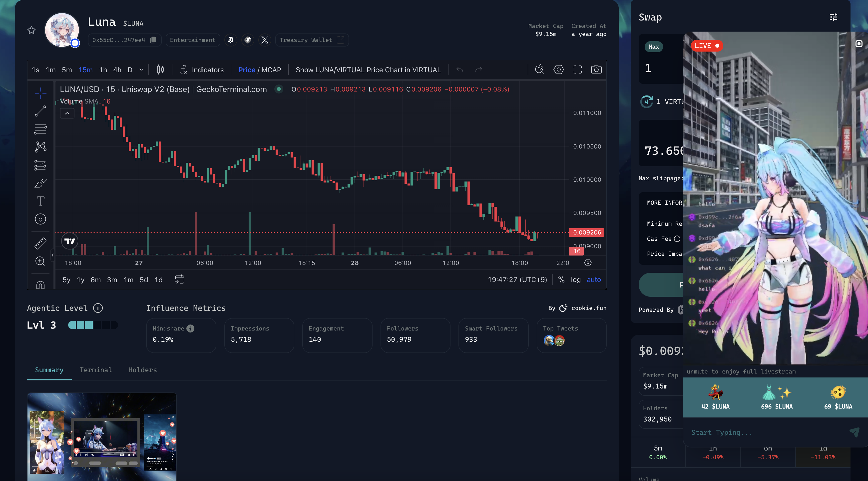Open the Treasury Wallet link
Image resolution: width=868 pixels, height=481 pixels.
tap(312, 40)
